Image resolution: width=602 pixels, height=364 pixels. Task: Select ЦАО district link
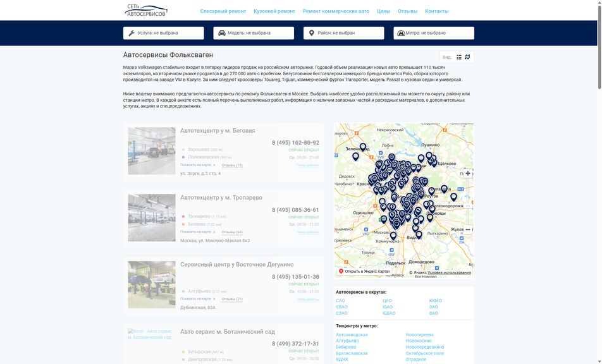point(387,301)
